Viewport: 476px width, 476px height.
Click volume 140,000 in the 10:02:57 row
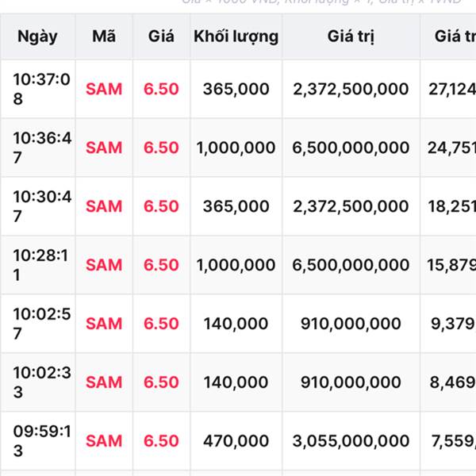coord(236,324)
